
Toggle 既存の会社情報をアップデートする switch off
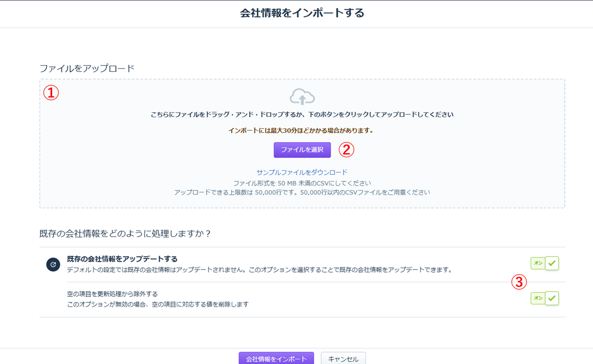[x=545, y=263]
